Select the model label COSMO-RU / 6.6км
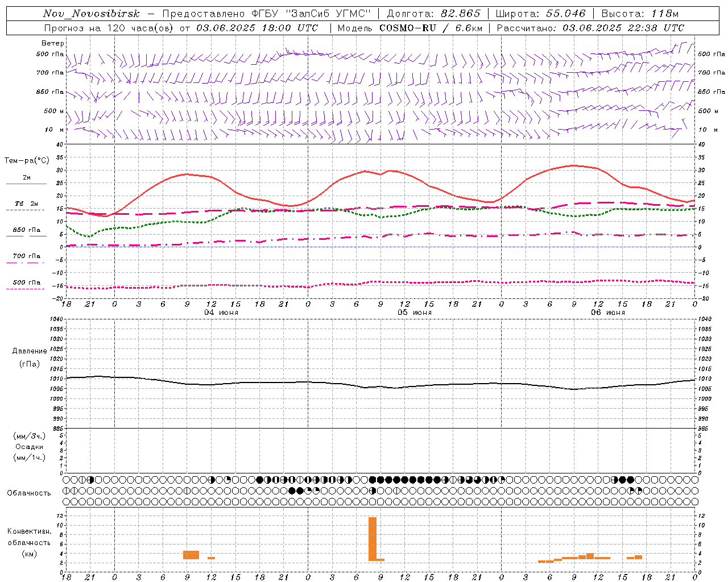This screenshot has width=728, height=582. pyautogui.click(x=431, y=28)
